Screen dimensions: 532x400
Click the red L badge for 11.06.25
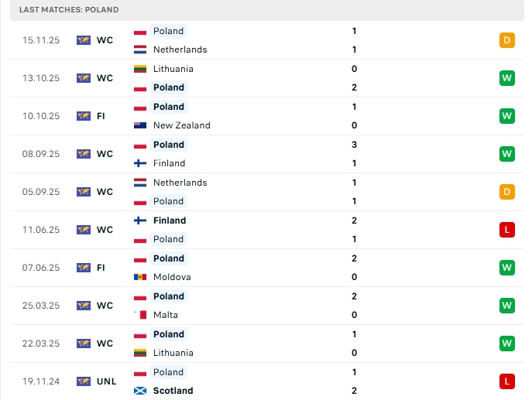point(507,230)
